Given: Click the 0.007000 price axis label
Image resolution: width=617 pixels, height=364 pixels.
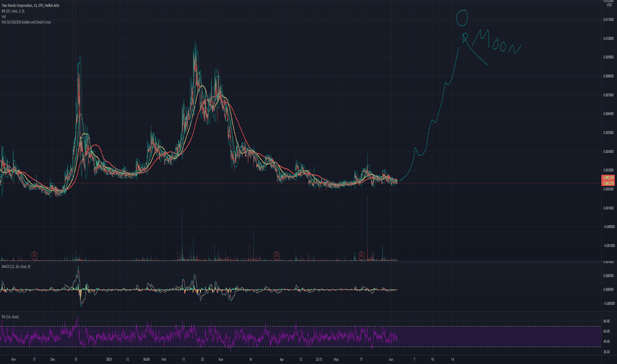Looking at the screenshot, I should [x=608, y=95].
